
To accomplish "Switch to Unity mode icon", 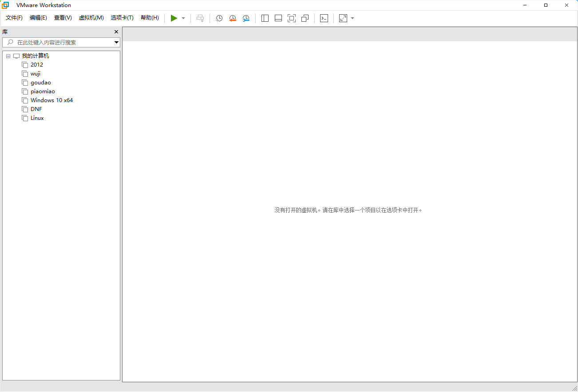I will [x=305, y=18].
